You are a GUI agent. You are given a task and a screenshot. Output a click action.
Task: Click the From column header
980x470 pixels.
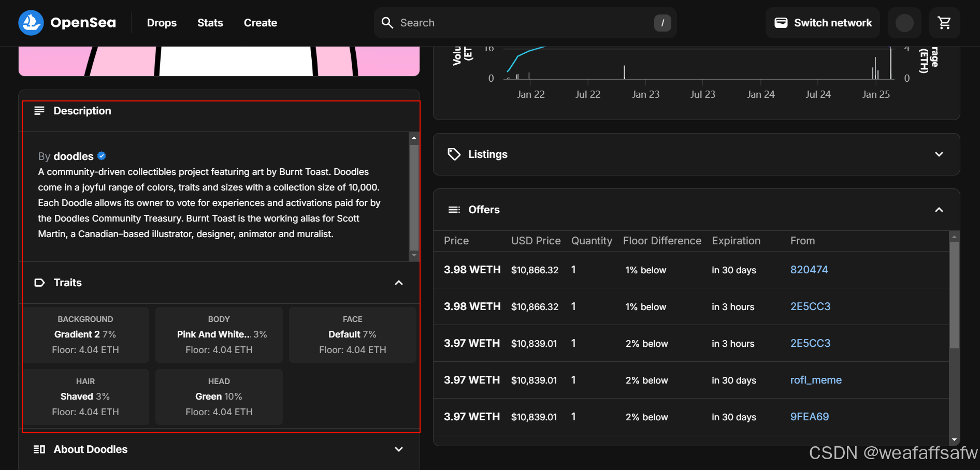(x=802, y=241)
